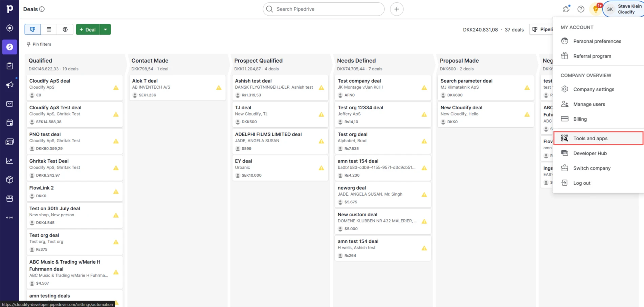Open the ADELPHI FILMS LIMITED deal card
Image resolution: width=644 pixels, height=307 pixels.
click(x=280, y=141)
